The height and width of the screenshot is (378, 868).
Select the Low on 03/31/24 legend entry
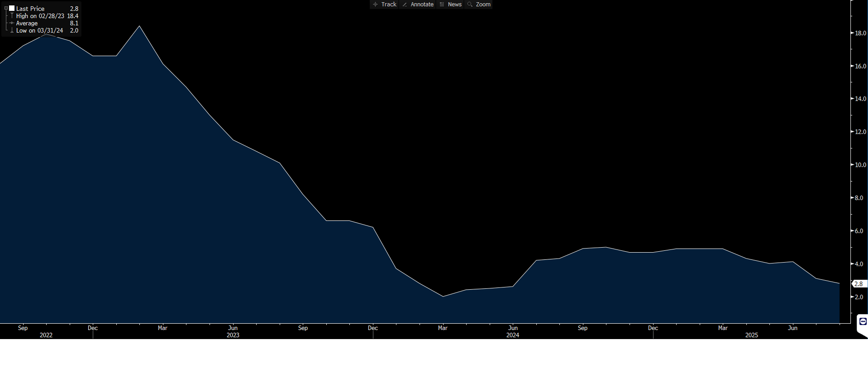coord(39,30)
